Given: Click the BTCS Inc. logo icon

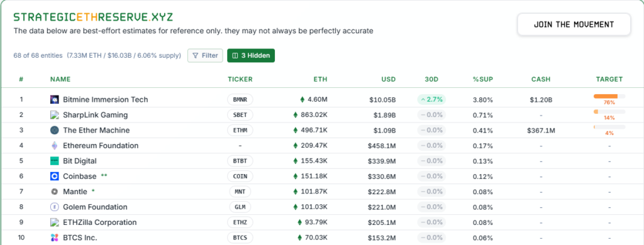Looking at the screenshot, I should tap(54, 237).
